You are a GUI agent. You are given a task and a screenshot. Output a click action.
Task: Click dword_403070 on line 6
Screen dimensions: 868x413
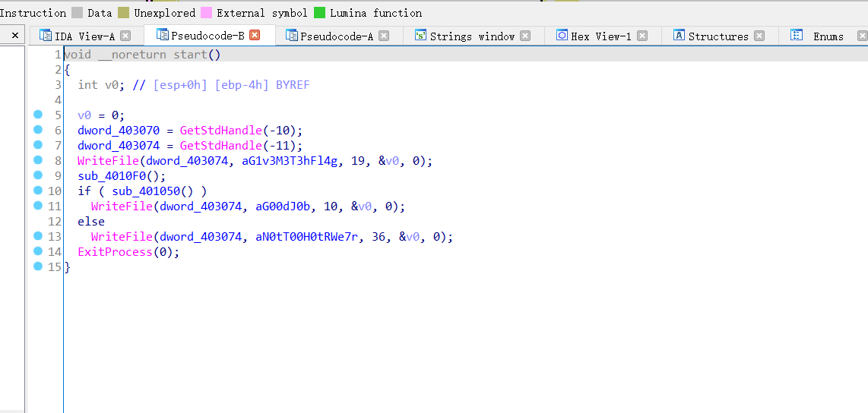(x=119, y=131)
